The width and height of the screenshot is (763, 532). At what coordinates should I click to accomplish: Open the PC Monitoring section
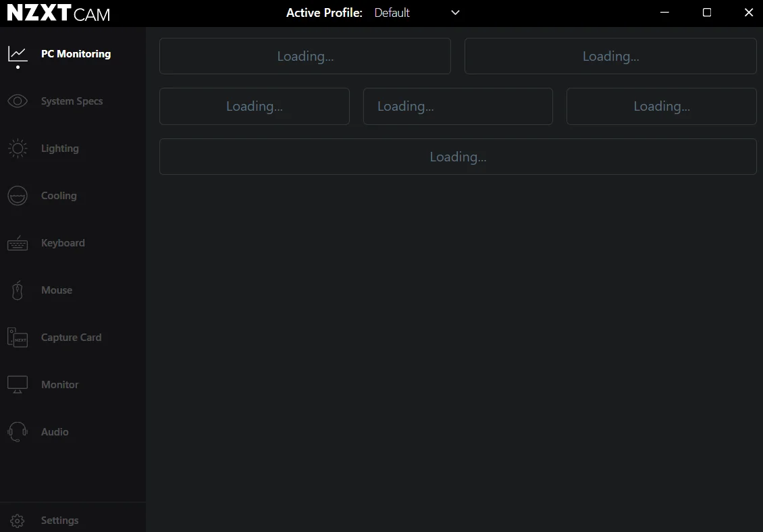(76, 54)
